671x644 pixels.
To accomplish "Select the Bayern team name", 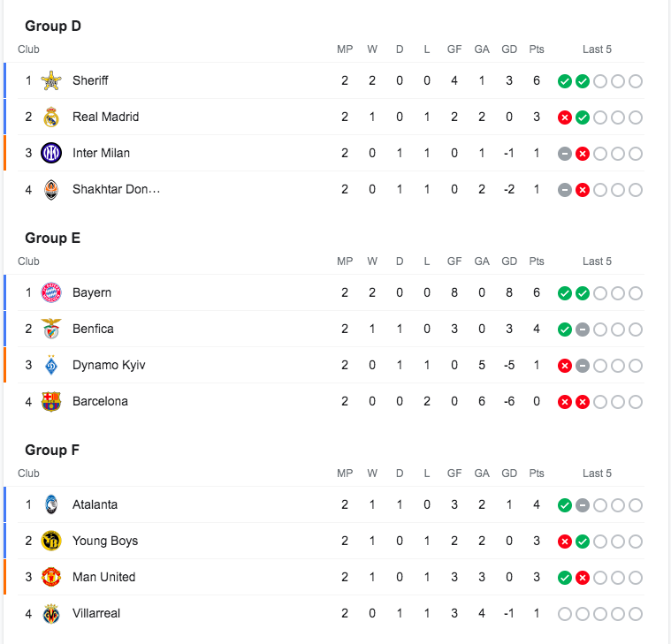I will click(92, 292).
